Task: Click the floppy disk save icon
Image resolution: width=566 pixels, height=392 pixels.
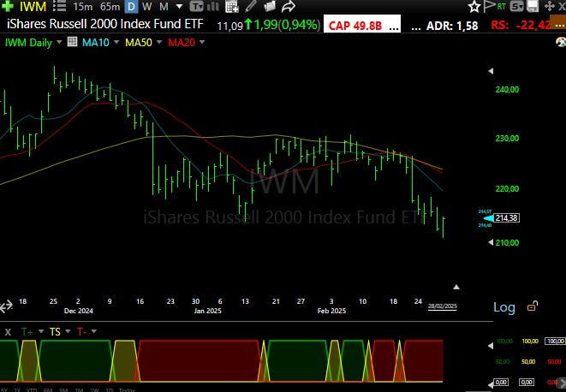Action: point(533,6)
